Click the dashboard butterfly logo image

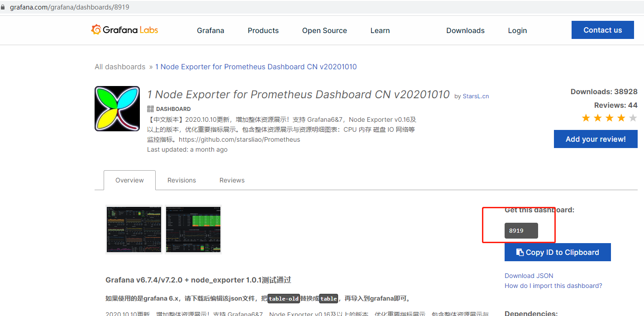[117, 109]
